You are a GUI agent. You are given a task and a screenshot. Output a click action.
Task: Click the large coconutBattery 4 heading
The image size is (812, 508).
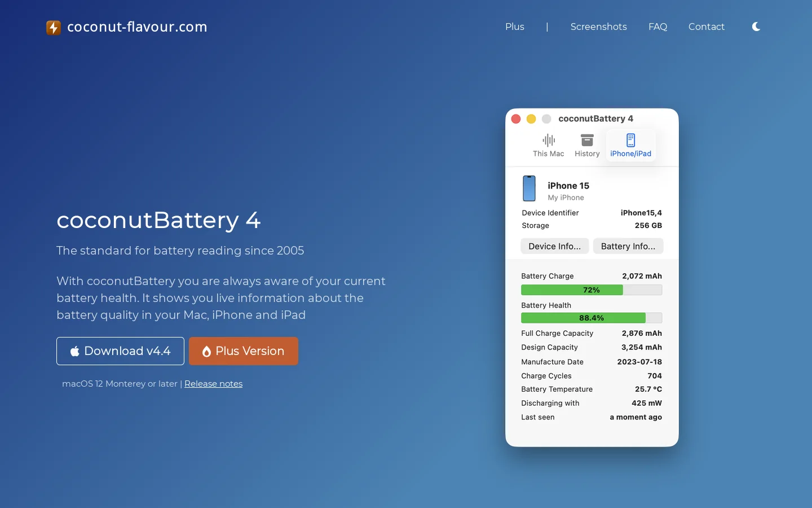tap(158, 220)
